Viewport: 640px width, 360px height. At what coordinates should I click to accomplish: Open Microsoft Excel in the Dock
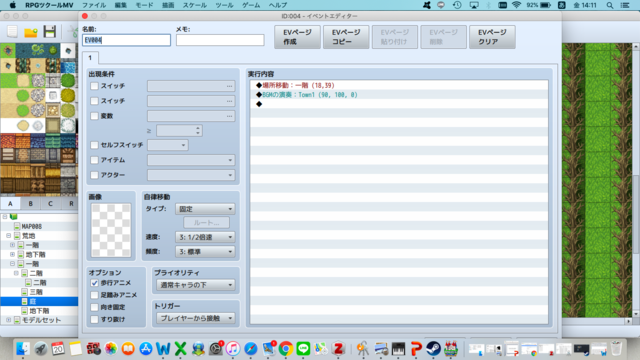180,349
